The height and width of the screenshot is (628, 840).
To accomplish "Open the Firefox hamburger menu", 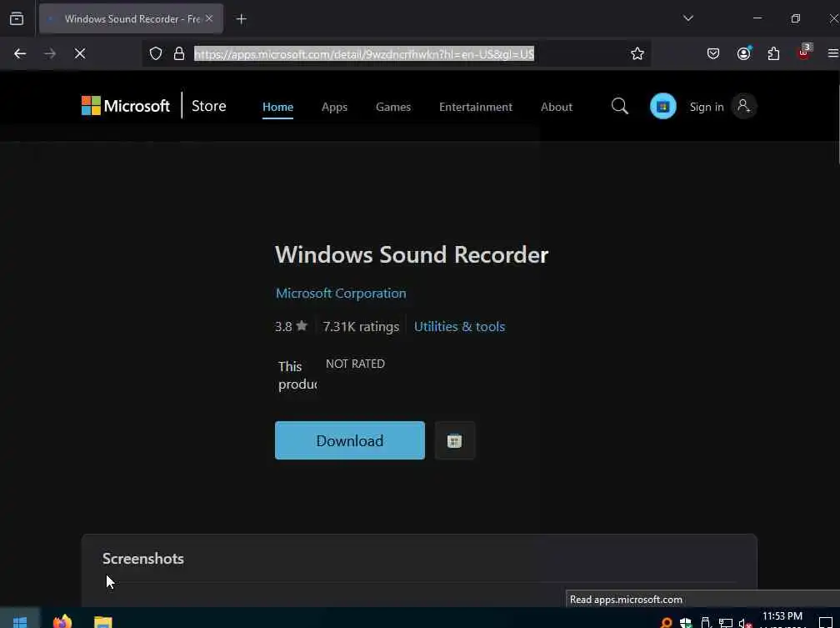I will tap(833, 53).
